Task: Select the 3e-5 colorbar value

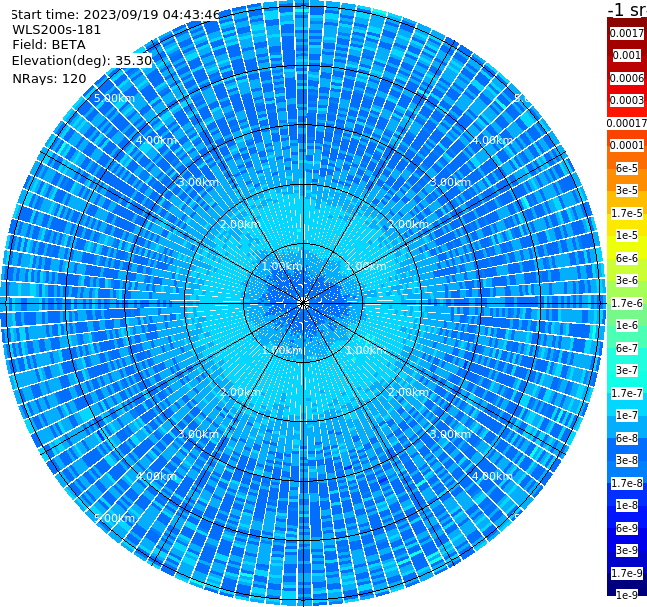Action: click(x=627, y=190)
